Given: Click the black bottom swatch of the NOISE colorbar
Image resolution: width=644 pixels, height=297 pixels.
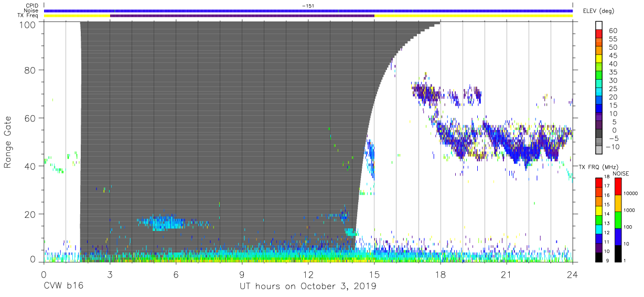Looking at the screenshot, I should tap(618, 253).
